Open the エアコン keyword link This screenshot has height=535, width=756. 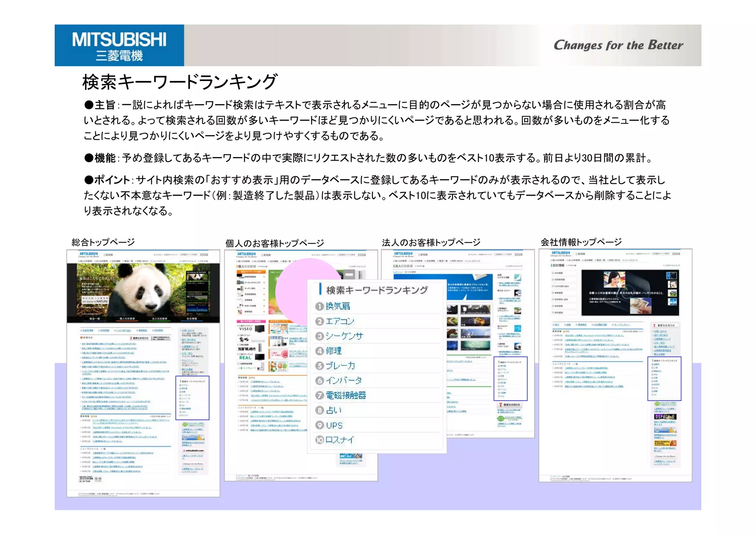click(340, 321)
